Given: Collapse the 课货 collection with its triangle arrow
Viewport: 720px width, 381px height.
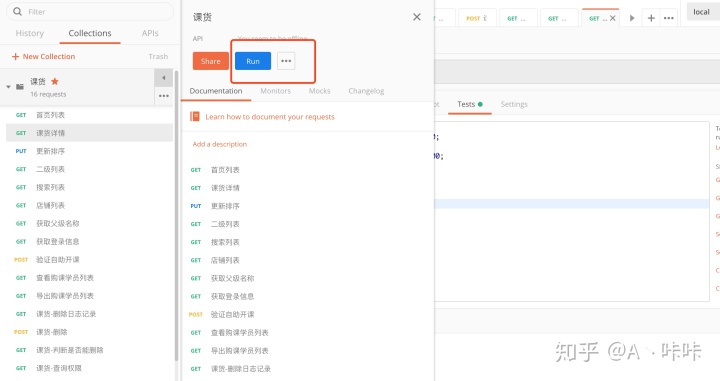Looking at the screenshot, I should 8,87.
